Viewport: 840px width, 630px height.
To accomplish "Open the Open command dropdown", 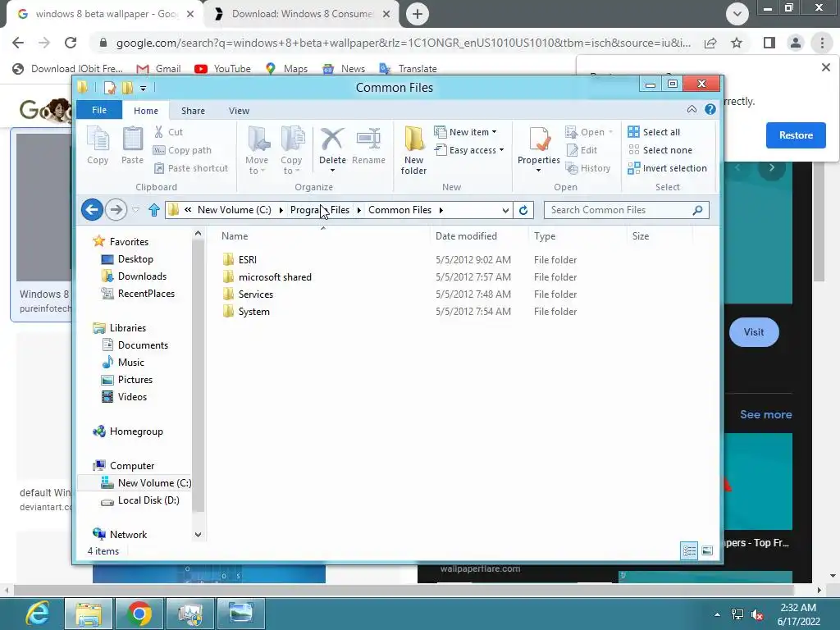I will [610, 132].
